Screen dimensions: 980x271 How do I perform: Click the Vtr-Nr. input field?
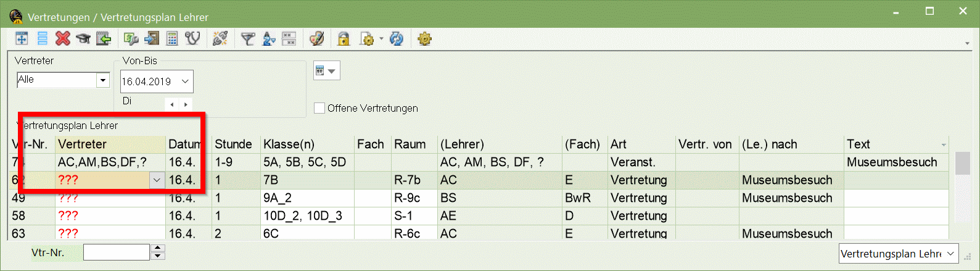[117, 252]
